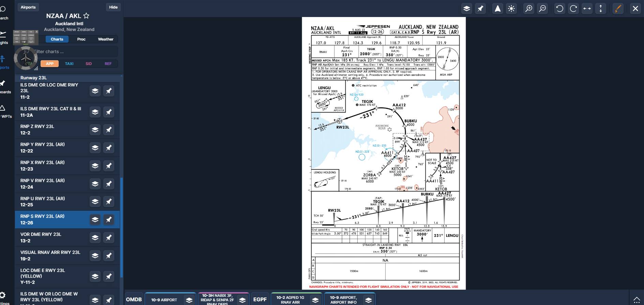644x305 pixels.
Task: Pin the VOR DME RWY 23L chart
Action: pyautogui.click(x=109, y=238)
